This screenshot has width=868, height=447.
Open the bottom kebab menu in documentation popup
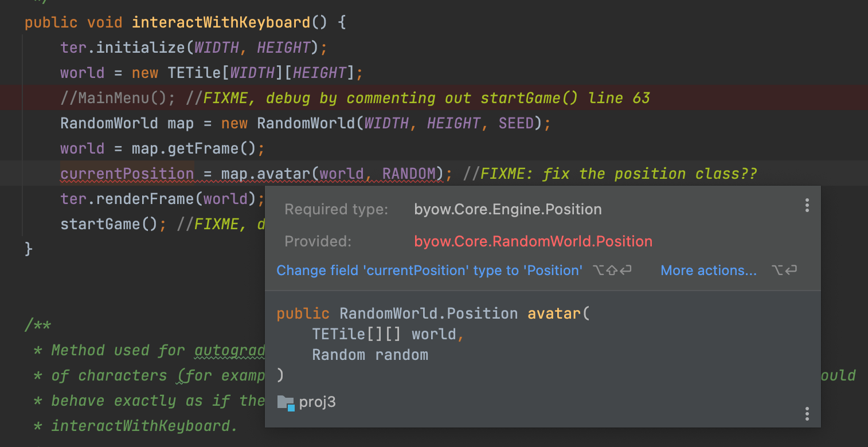click(807, 414)
